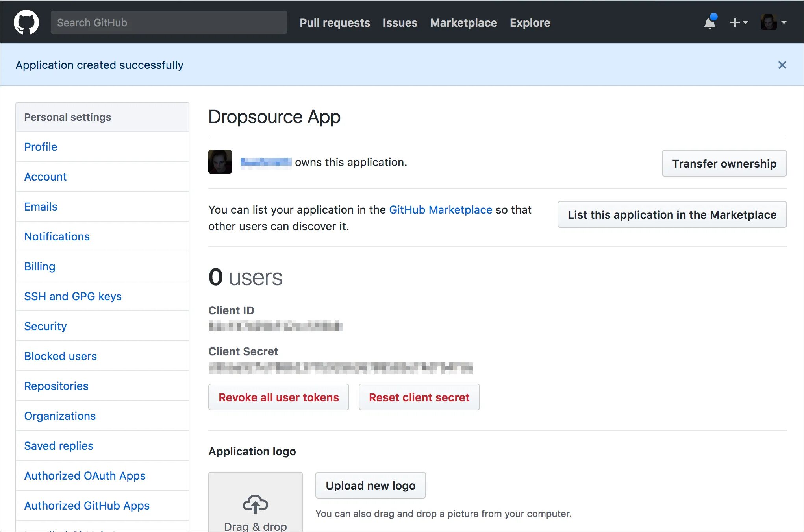Click owner avatar next to ownership text
804x532 pixels.
pyautogui.click(x=220, y=162)
